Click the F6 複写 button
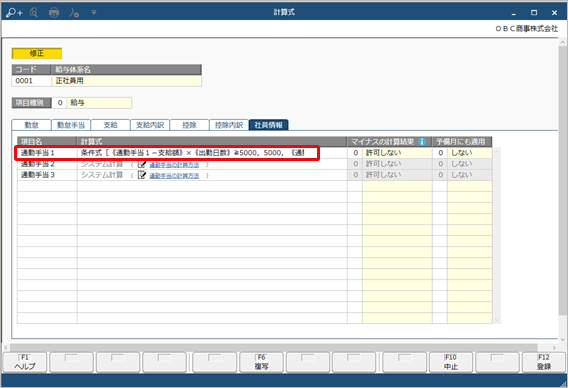The height and width of the screenshot is (388, 568). (x=261, y=362)
